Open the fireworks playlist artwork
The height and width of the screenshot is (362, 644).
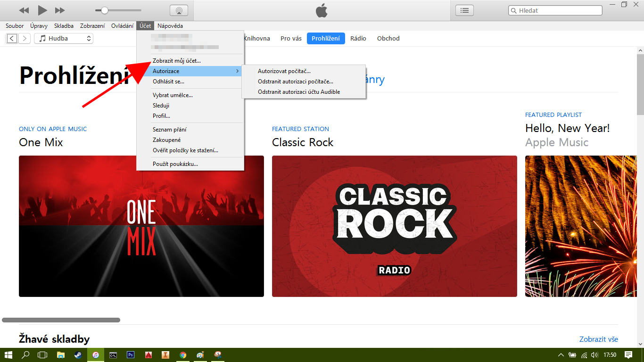pyautogui.click(x=581, y=226)
